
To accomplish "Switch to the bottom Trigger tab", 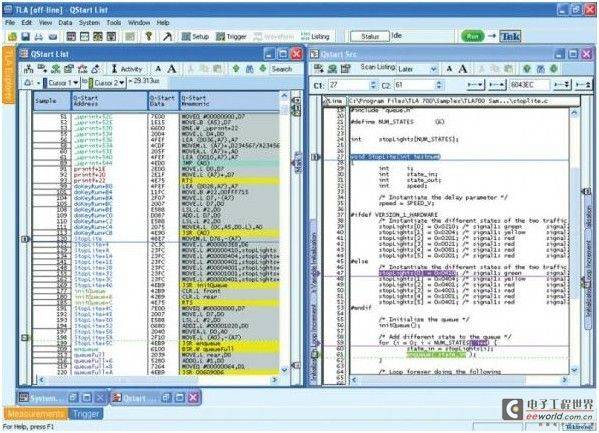I will (86, 414).
